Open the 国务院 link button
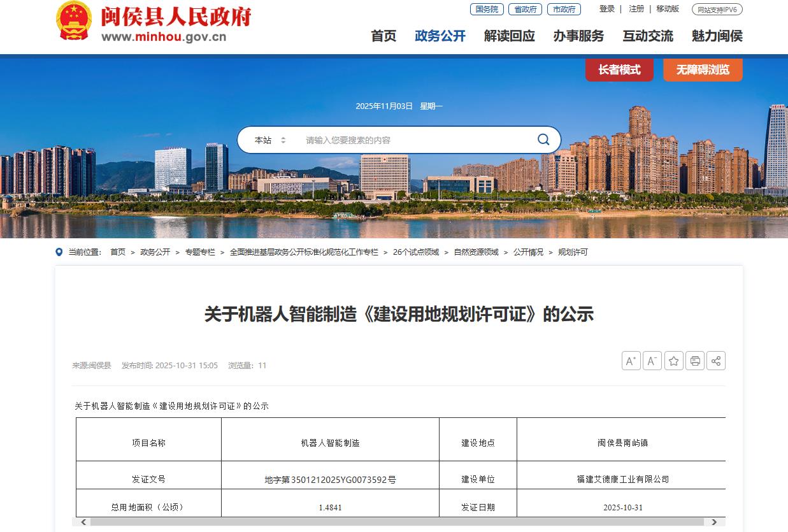 pyautogui.click(x=487, y=10)
